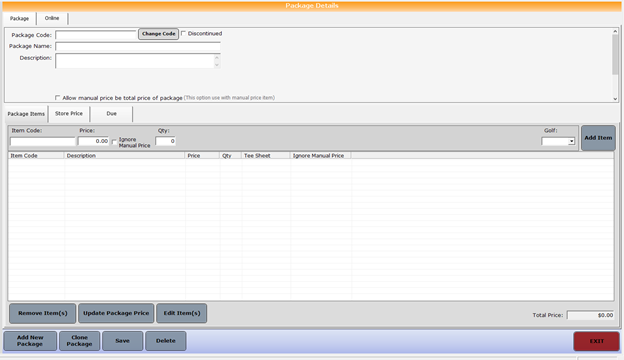Image resolution: width=624 pixels, height=360 pixels.
Task: Click the Remove Item(s) button
Action: tap(43, 313)
